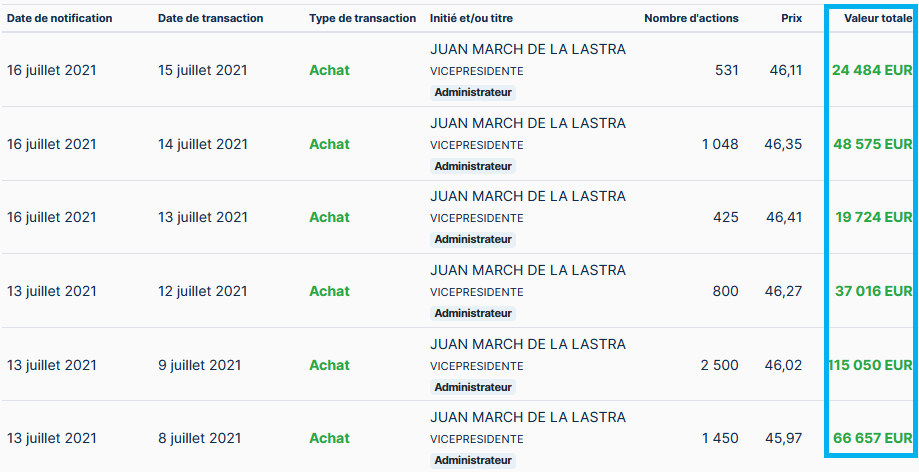
Task: Click the 66 657 EUR total value
Action: click(872, 438)
